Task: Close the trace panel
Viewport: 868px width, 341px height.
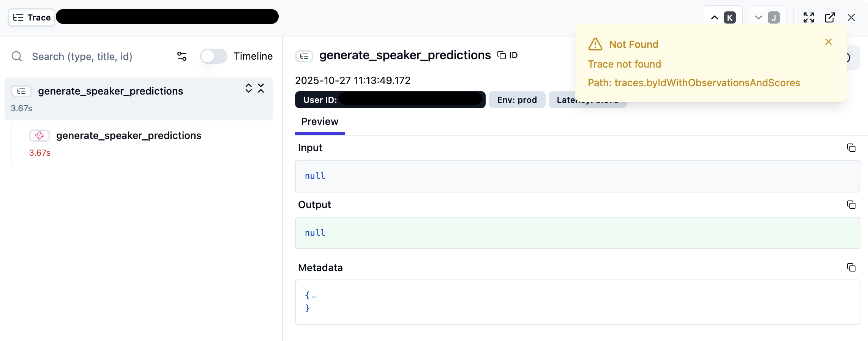Action: click(x=851, y=17)
